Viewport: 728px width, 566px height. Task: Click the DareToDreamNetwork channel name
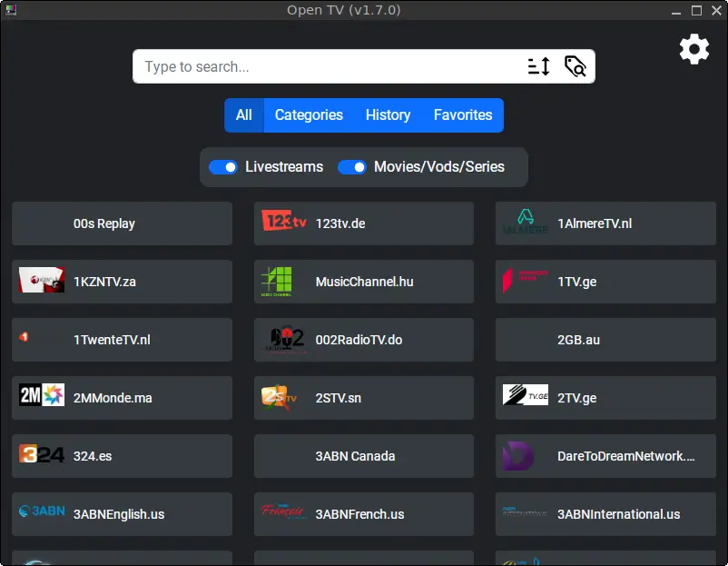coord(625,456)
